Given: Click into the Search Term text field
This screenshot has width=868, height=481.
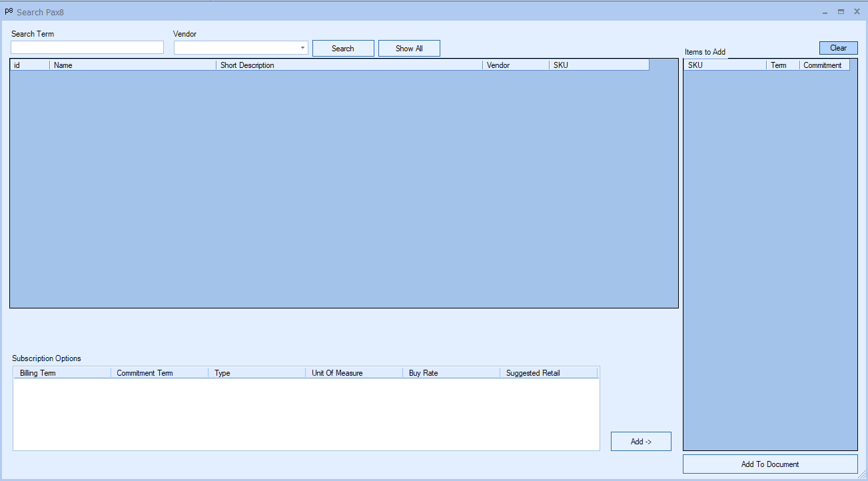Looking at the screenshot, I should pyautogui.click(x=87, y=47).
